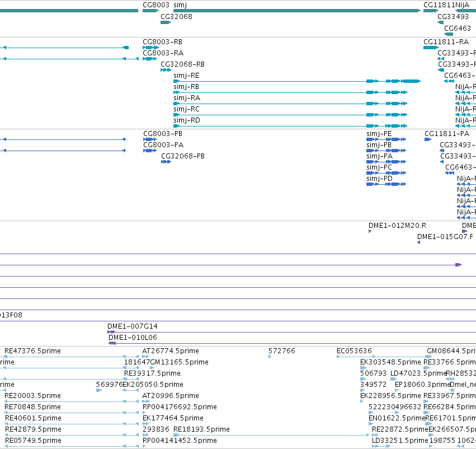The height and width of the screenshot is (449, 476).
Task: Select protein CG8003-PB
Action: pos(163,134)
